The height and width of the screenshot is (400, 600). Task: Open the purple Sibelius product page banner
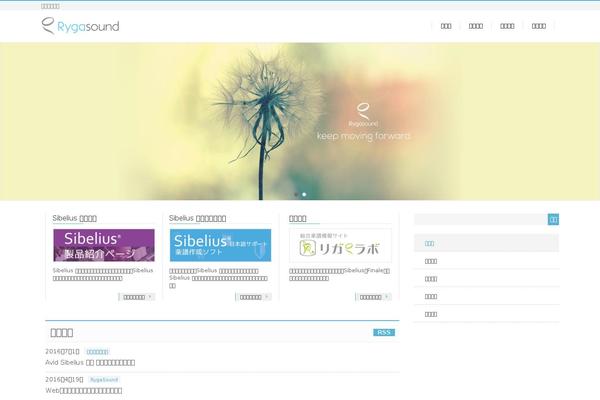tap(104, 245)
